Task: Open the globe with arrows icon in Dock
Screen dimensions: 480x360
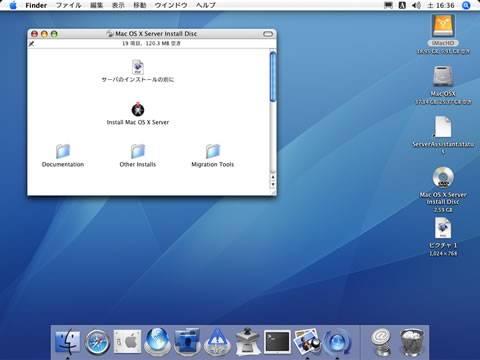Action: [337, 342]
